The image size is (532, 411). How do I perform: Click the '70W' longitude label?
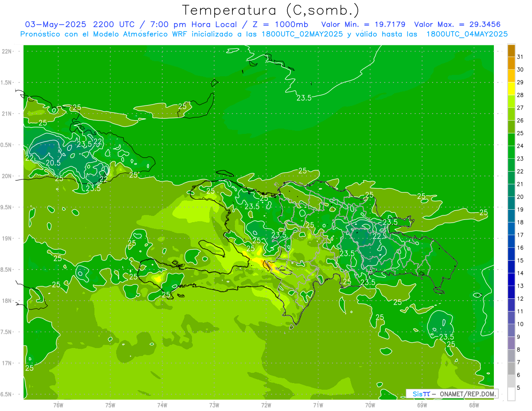(370, 405)
